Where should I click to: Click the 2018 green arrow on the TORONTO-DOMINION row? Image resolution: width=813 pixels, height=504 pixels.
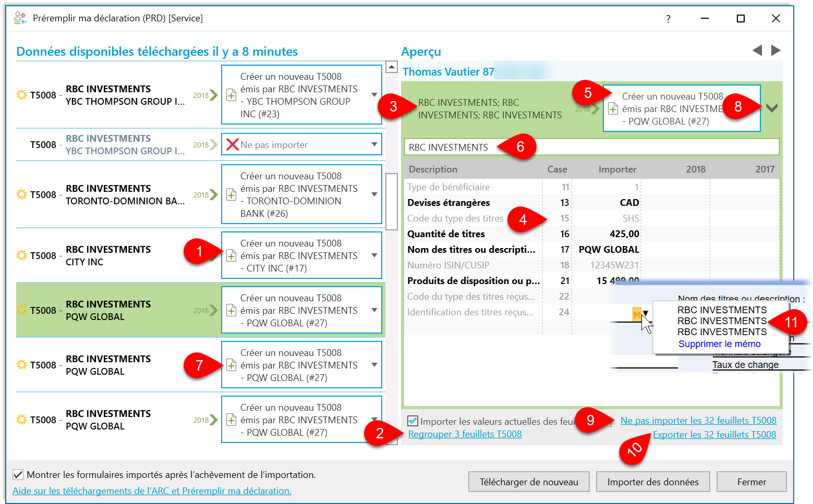click(x=205, y=195)
